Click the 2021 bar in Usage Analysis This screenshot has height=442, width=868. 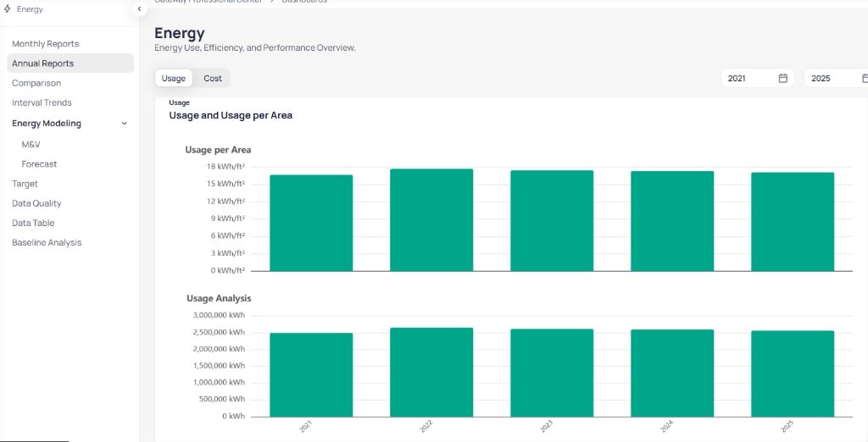(x=311, y=374)
